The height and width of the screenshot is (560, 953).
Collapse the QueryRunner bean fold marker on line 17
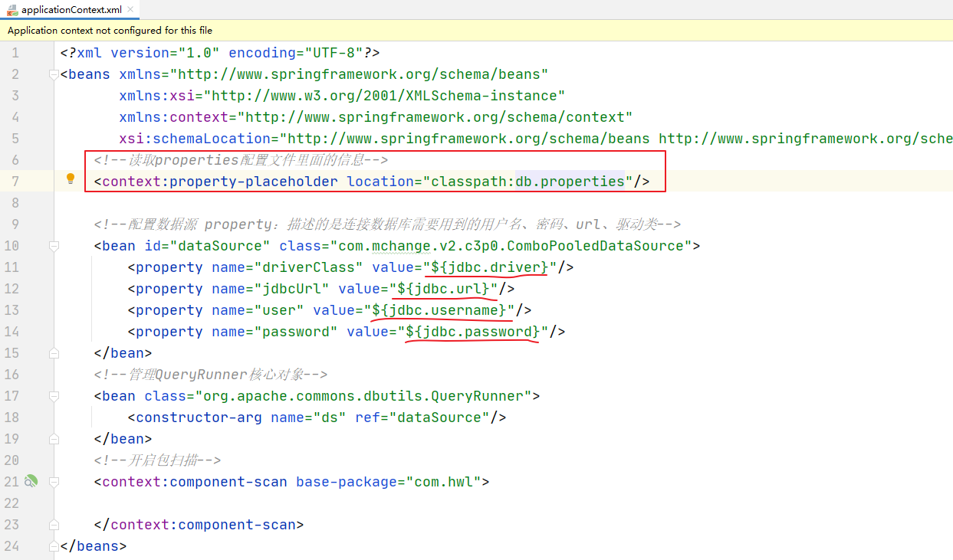pos(54,396)
